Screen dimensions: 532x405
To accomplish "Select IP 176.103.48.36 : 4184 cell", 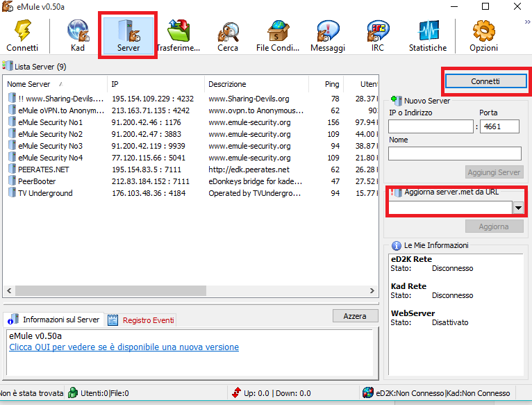I will coord(149,193).
